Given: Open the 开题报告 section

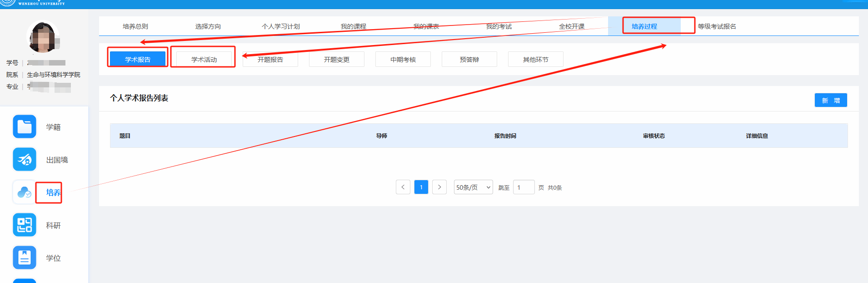Looking at the screenshot, I should point(270,60).
